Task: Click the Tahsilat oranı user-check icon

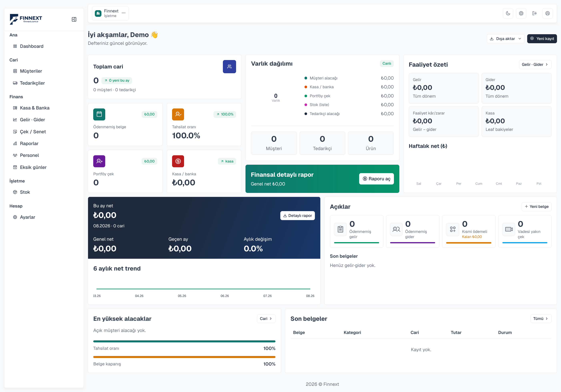Action: click(178, 114)
